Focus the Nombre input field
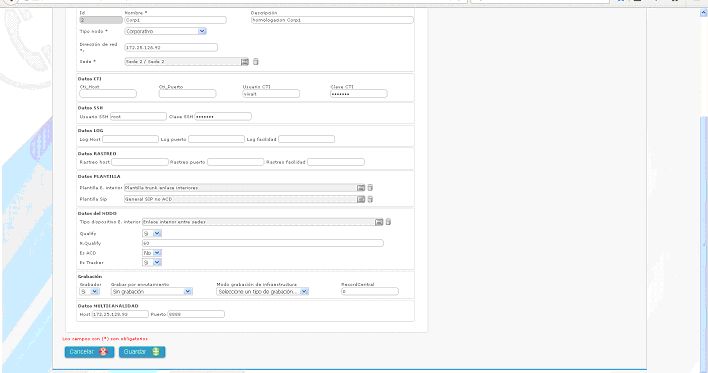The image size is (708, 373). (x=175, y=20)
